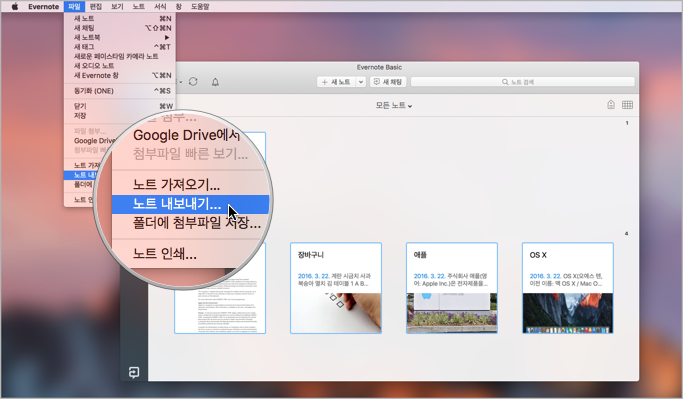Viewport: 683px width, 399px height.
Task: Click the + 새 노트 button
Action: point(336,82)
